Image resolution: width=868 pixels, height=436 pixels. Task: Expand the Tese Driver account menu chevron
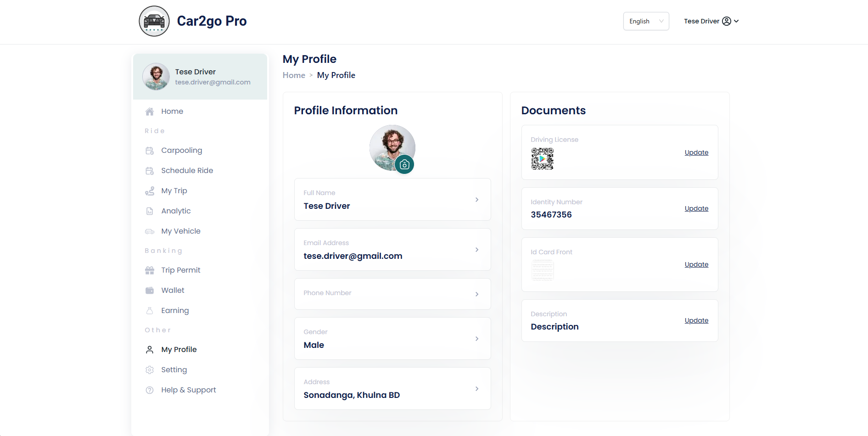pyautogui.click(x=736, y=21)
